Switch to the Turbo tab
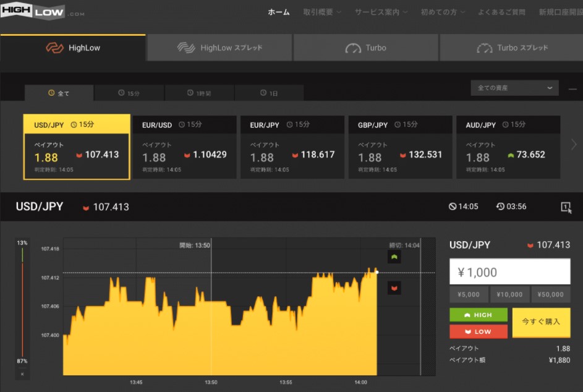Screen dimensions: 583x392 (366, 48)
